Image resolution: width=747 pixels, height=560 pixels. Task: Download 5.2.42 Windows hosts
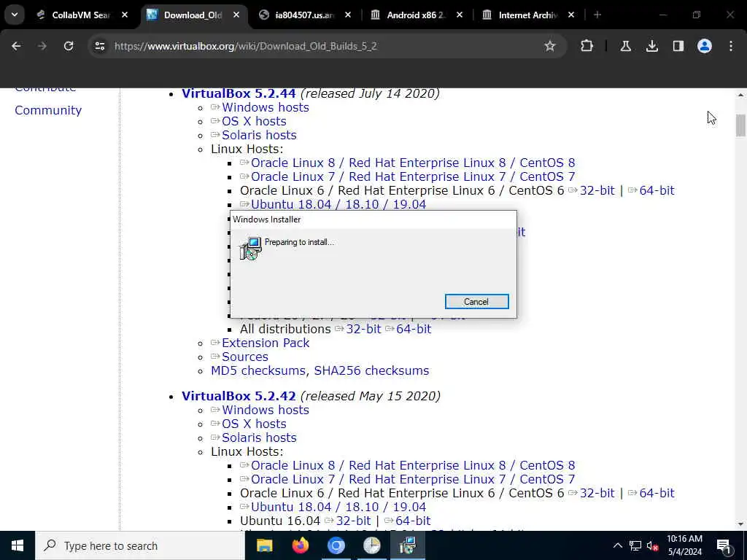click(266, 410)
